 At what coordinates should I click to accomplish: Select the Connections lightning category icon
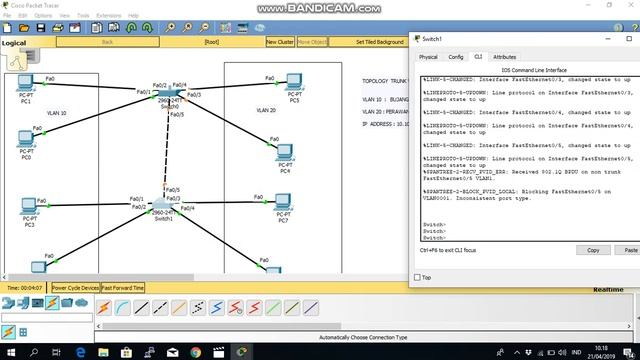[x=52, y=303]
